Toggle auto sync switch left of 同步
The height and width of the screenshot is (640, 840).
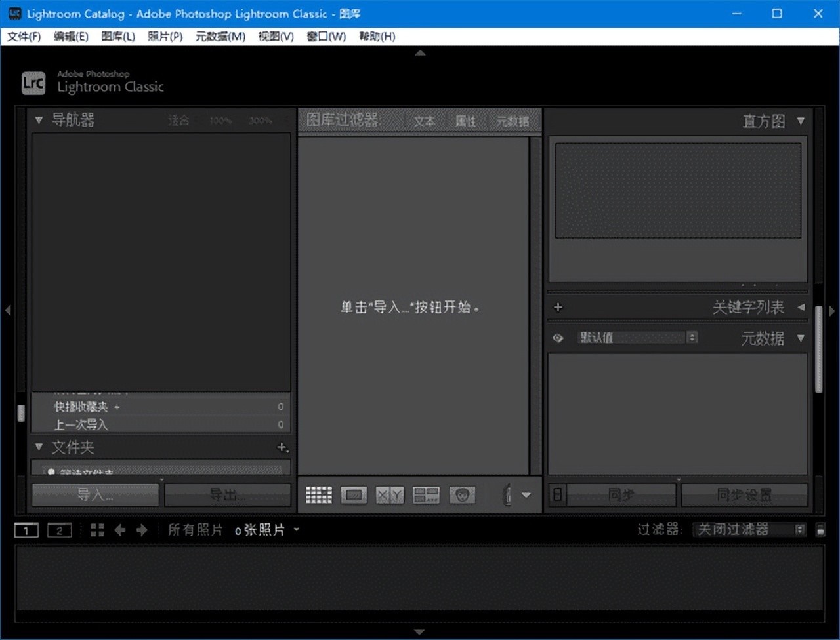click(x=557, y=494)
